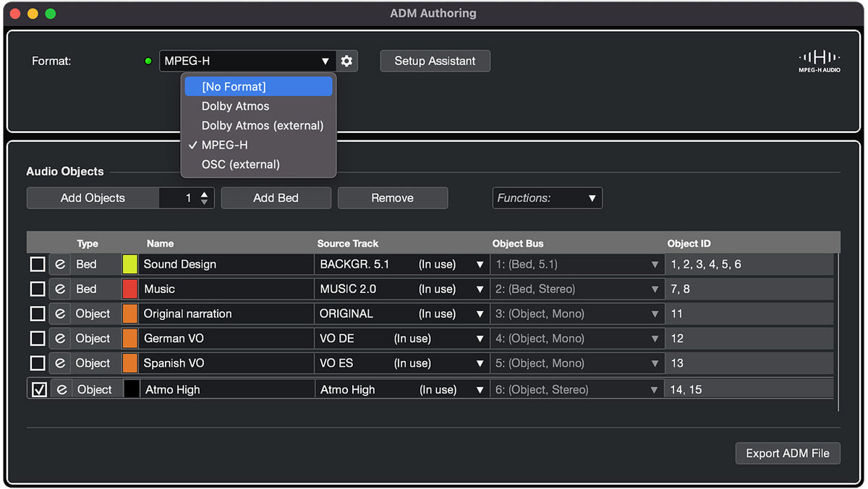The height and width of the screenshot is (489, 868).
Task: Select [No Format] in format menu
Action: [258, 87]
